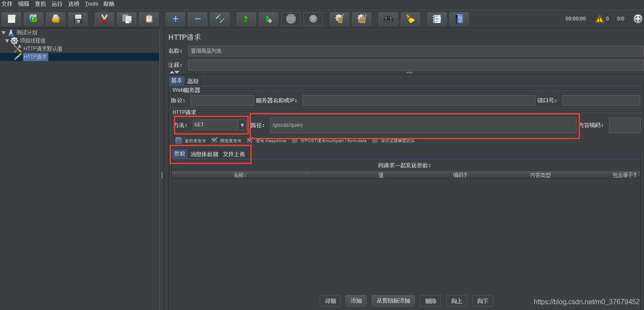The width and height of the screenshot is (644, 310).
Task: Click the Shutdown round X icon
Action: 313,19
